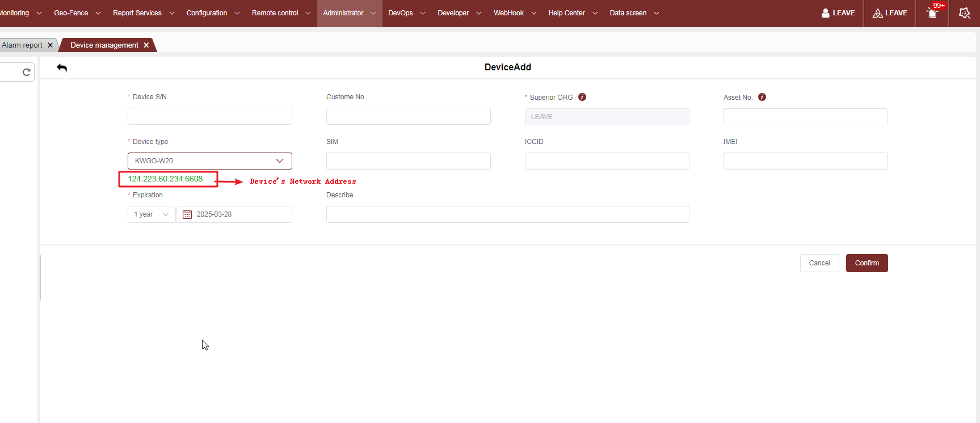
Task: Click the Describe text field
Action: (507, 214)
